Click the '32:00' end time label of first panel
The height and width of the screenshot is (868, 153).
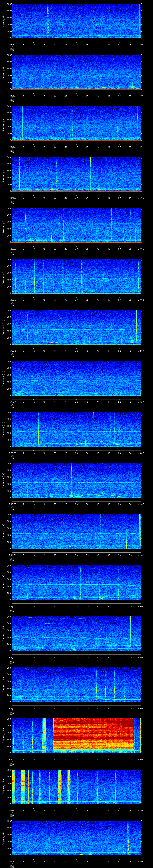click(x=141, y=44)
